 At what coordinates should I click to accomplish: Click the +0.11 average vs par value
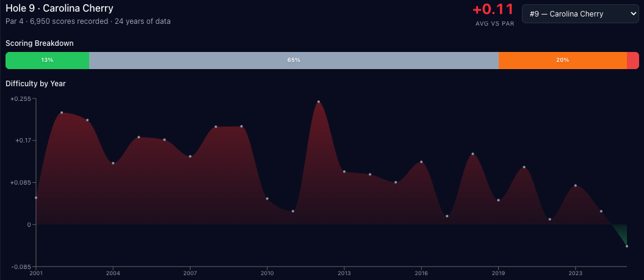coord(493,10)
